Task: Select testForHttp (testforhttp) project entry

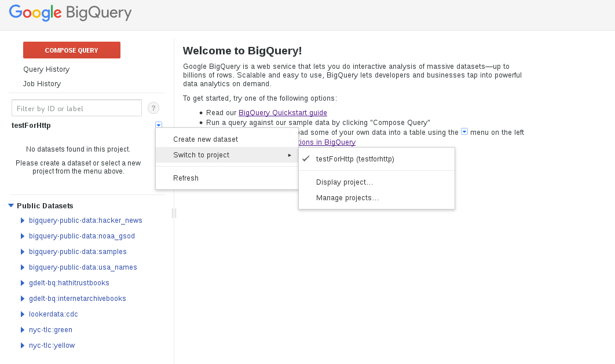Action: pos(376,159)
